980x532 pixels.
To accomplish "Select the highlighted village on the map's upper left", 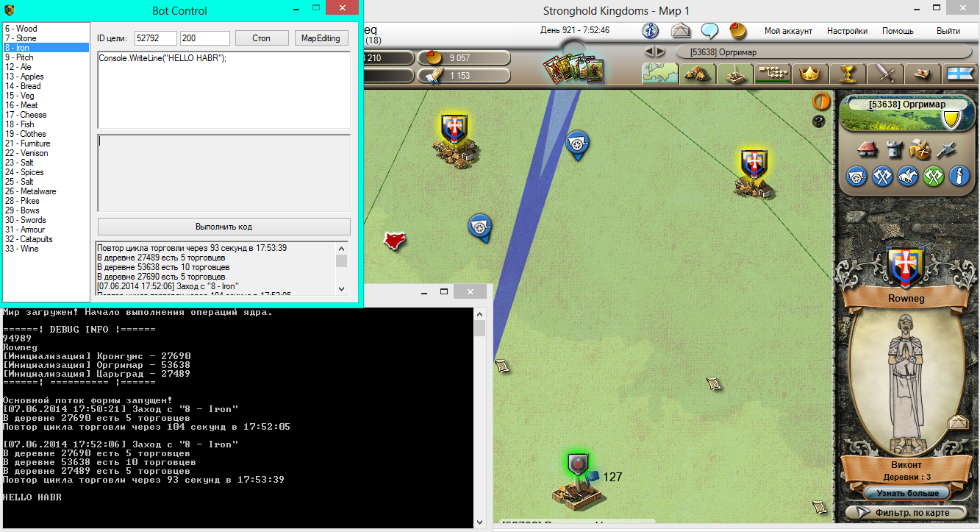I will point(454,140).
